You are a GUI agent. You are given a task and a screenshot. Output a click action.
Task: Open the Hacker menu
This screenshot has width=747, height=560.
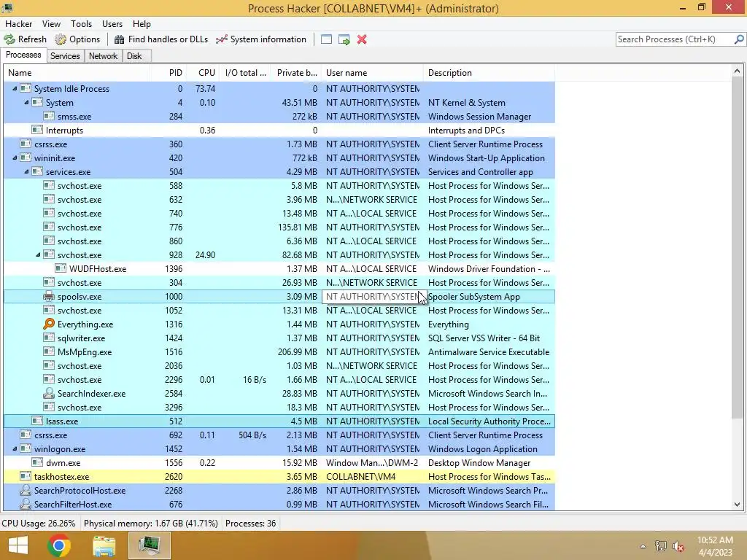(18, 24)
